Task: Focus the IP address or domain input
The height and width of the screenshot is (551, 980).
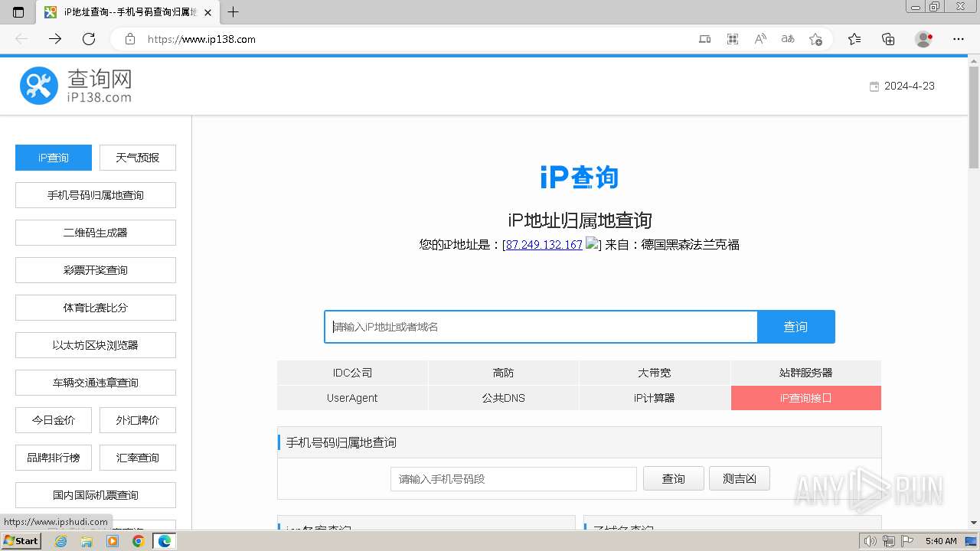Action: pyautogui.click(x=541, y=327)
